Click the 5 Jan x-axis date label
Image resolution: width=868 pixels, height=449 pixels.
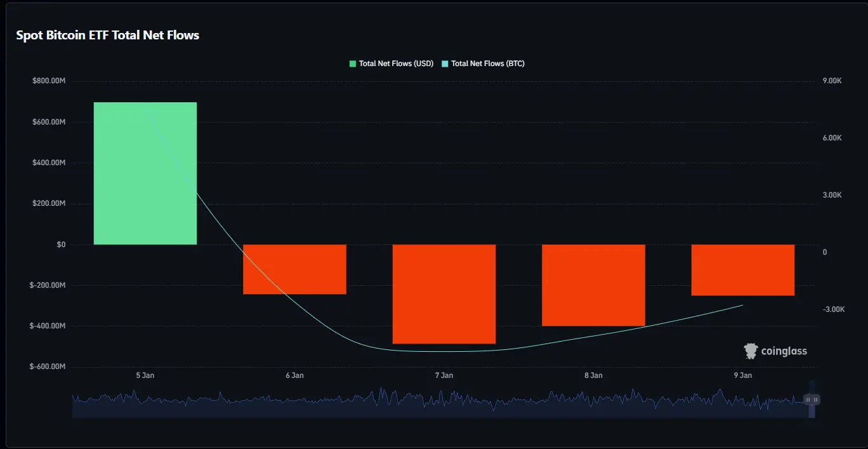pyautogui.click(x=145, y=375)
